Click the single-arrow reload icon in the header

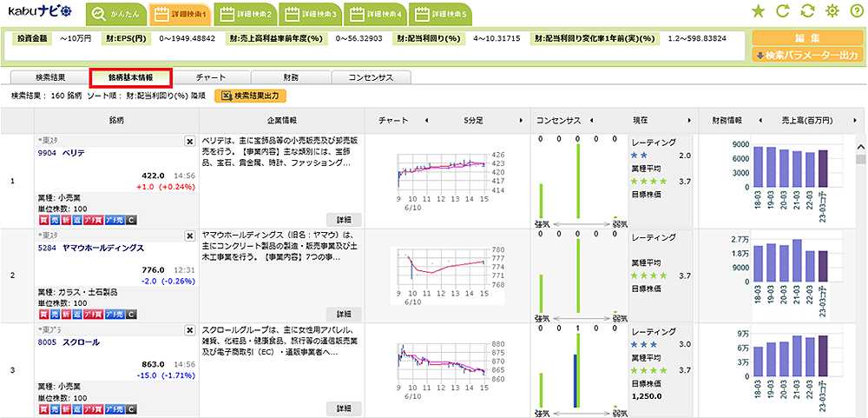[783, 11]
